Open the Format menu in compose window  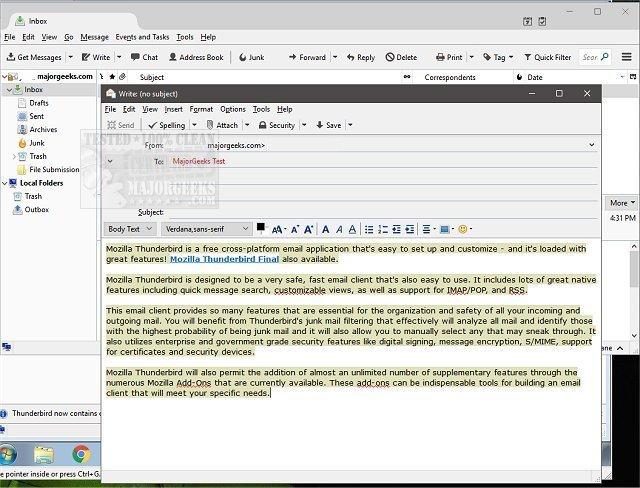tap(201, 109)
